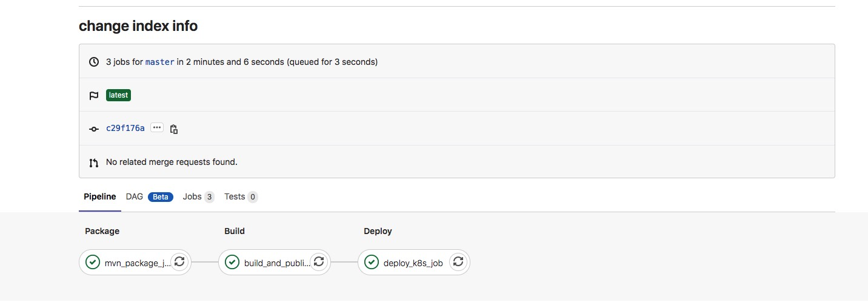Click the latest pipeline badge

[119, 95]
